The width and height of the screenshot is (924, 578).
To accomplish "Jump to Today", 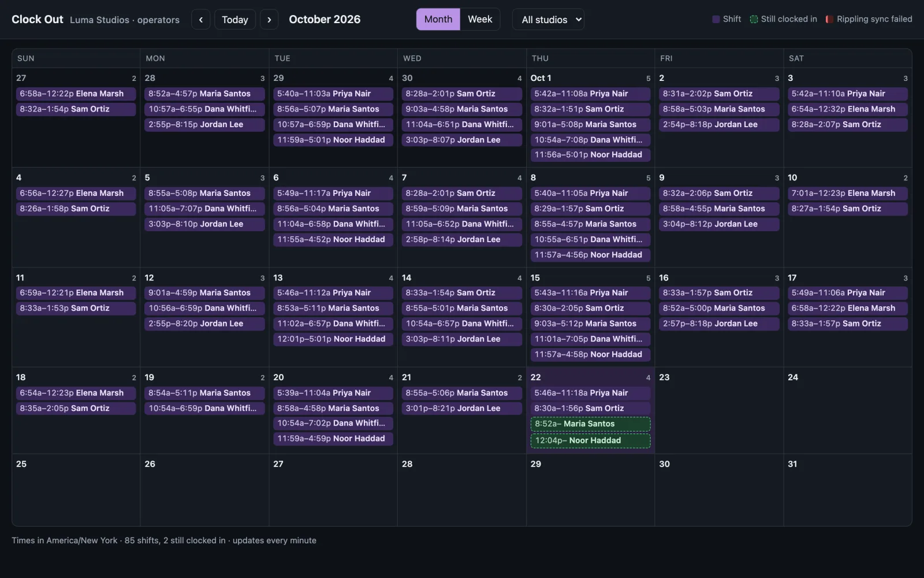I will pos(235,20).
